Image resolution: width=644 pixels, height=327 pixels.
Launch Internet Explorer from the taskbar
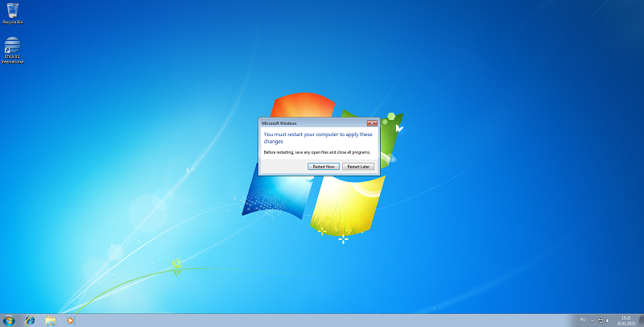[30, 321]
